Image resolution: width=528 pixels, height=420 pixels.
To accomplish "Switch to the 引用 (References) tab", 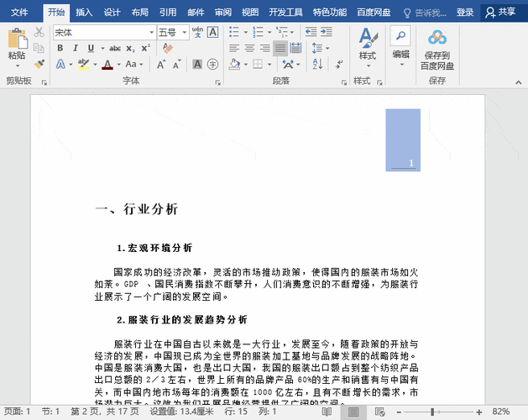I will point(168,13).
